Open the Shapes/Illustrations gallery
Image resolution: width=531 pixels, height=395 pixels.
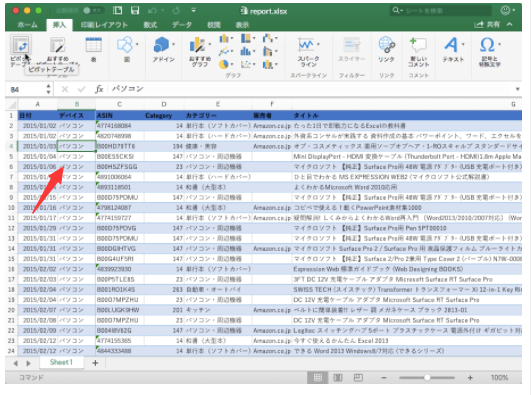127,50
